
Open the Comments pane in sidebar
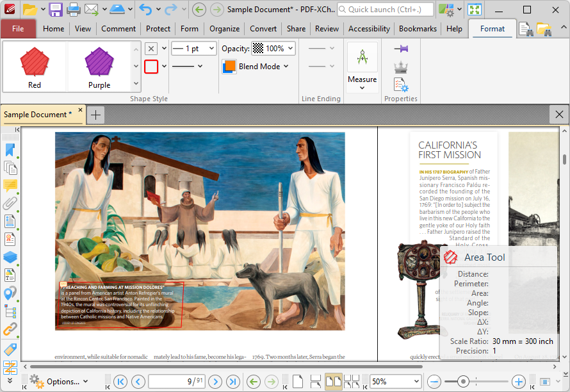10,186
